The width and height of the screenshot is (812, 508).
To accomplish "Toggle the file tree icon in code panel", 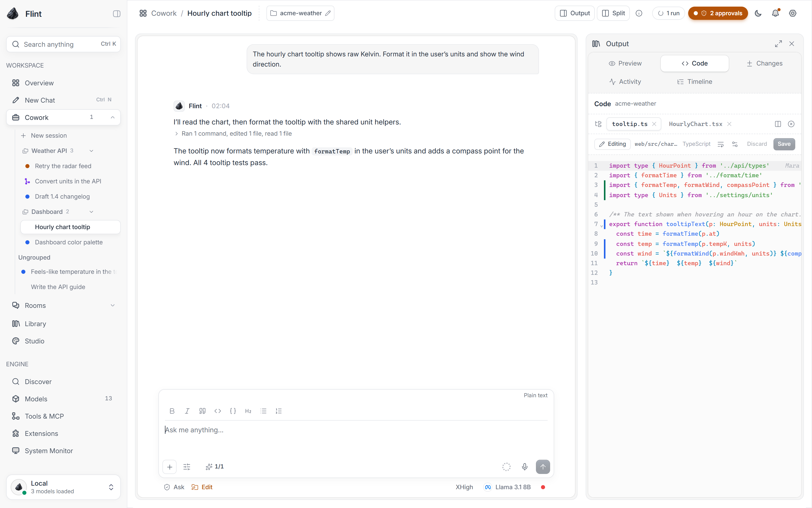I will tap(598, 124).
